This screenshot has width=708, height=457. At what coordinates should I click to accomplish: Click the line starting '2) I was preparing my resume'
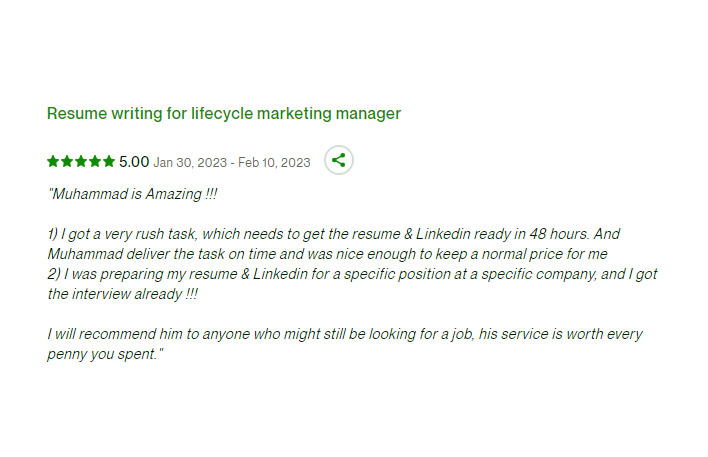[x=352, y=274]
